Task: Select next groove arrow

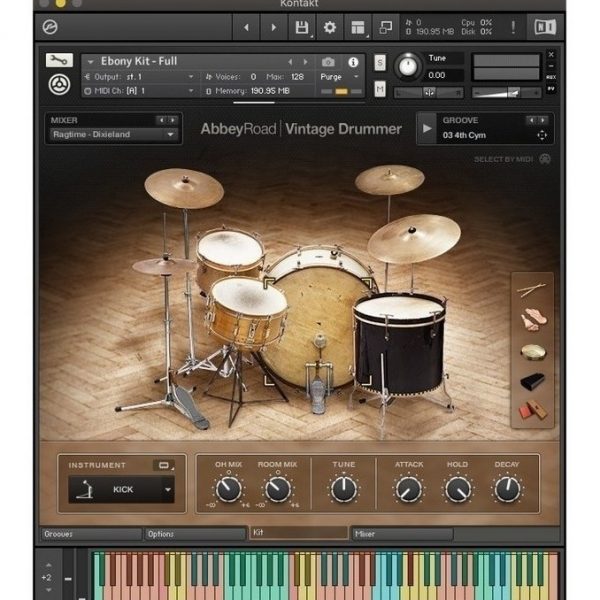Action: pyautogui.click(x=543, y=120)
